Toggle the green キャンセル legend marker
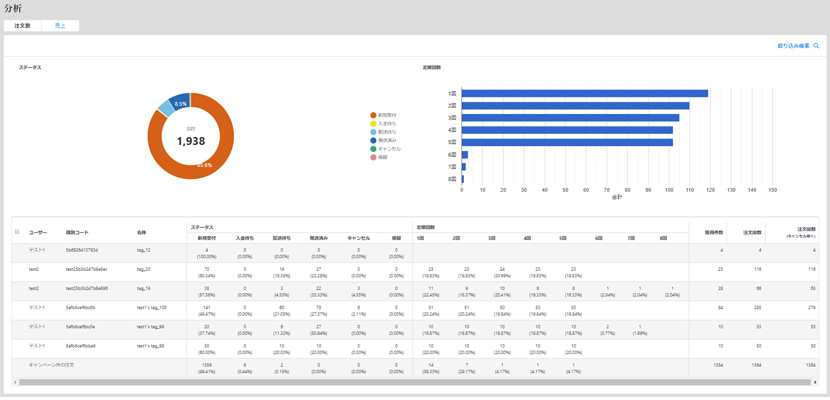The height and width of the screenshot is (400, 830). tap(372, 149)
